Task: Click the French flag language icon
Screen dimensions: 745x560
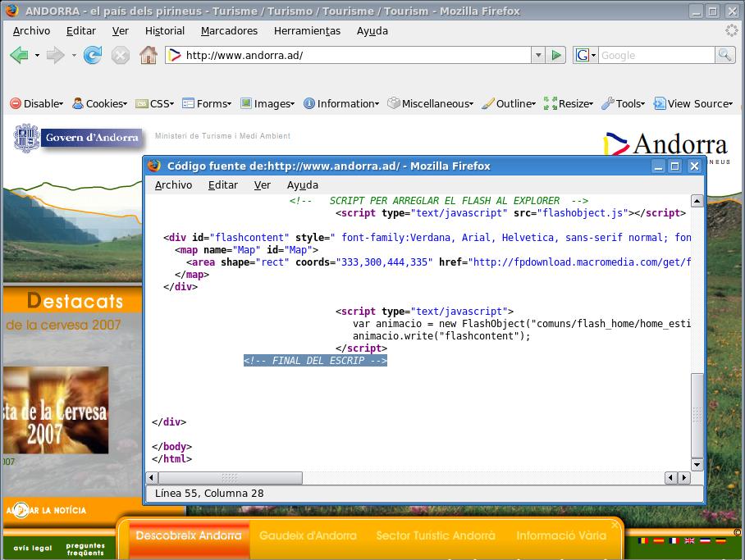Action: click(674, 540)
